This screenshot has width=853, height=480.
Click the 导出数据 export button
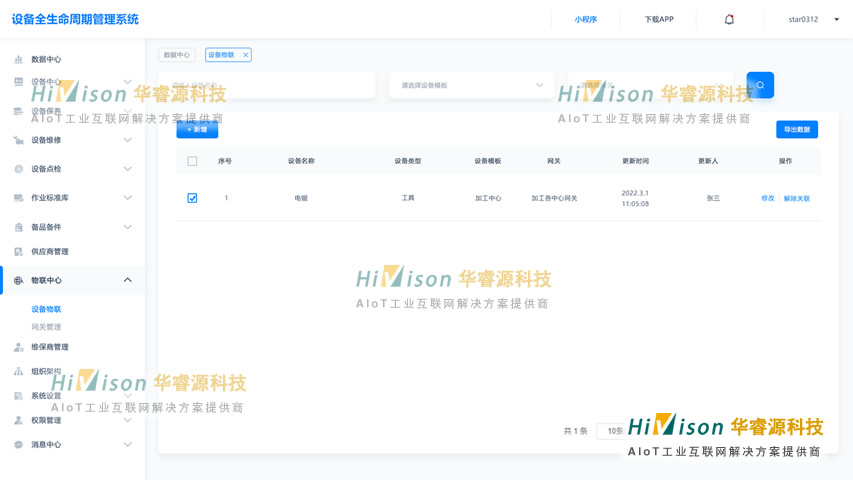796,130
